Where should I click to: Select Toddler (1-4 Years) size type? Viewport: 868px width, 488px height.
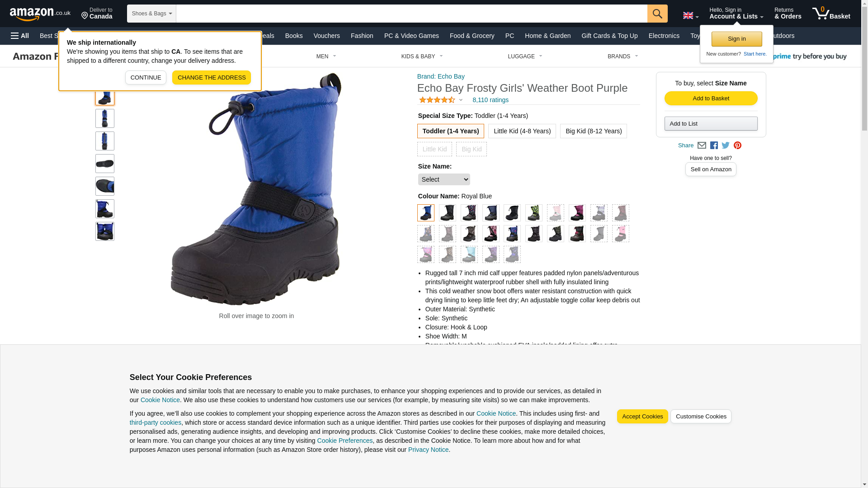coord(451,131)
